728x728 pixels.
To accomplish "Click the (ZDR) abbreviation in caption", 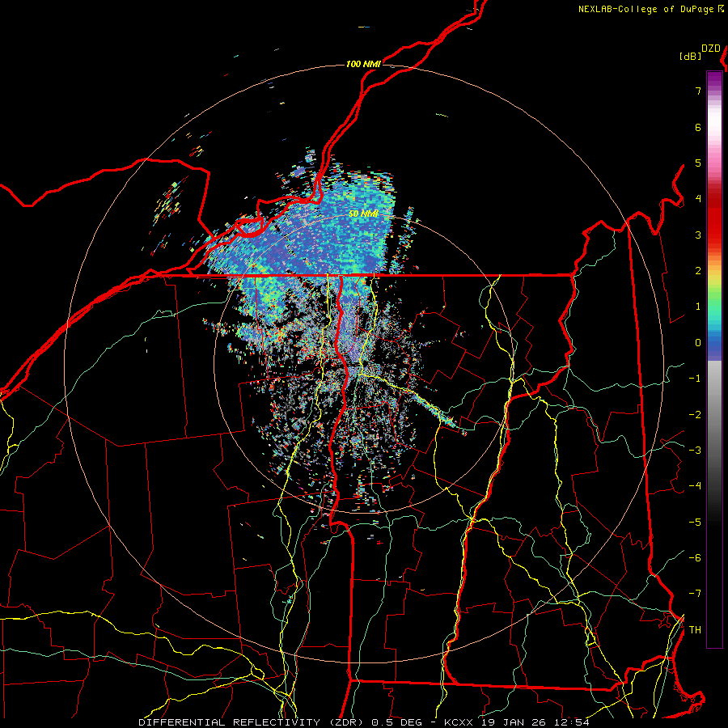I will point(345,722).
